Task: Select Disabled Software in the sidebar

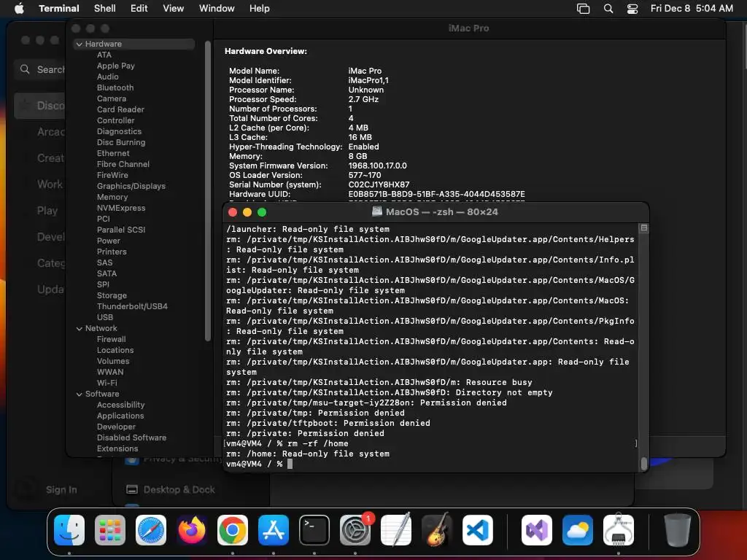Action: [132, 437]
